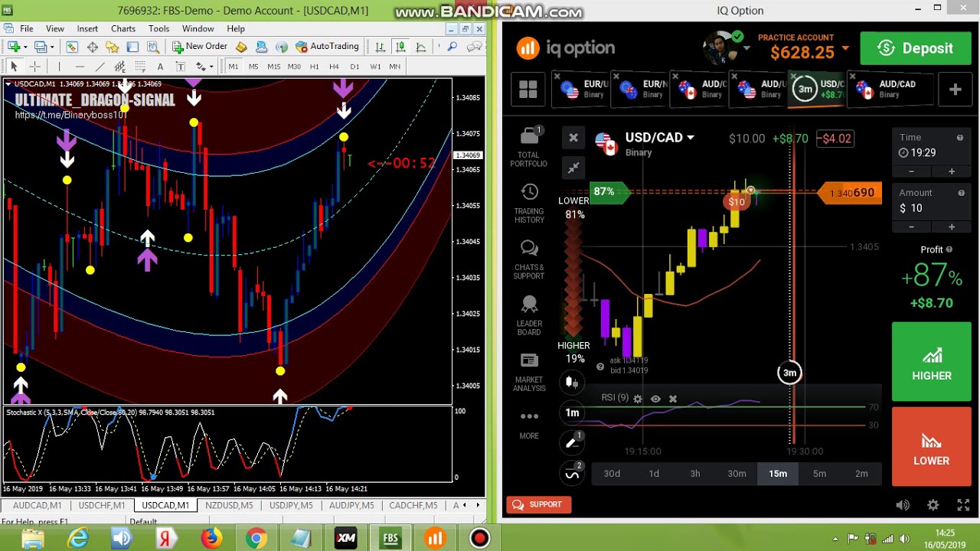Click the Support chat button

[x=538, y=505]
